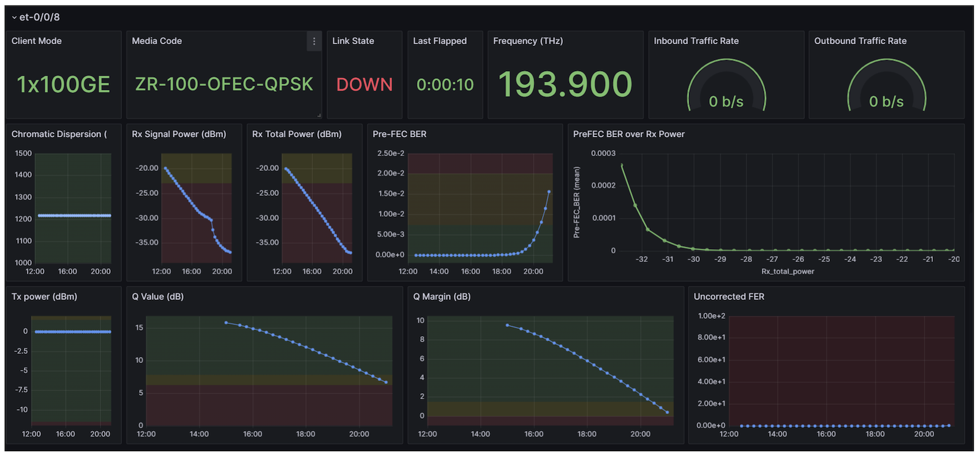This screenshot has width=980, height=458.
Task: Click the ZR-100-OFEC-QPSK media code value
Action: point(224,84)
